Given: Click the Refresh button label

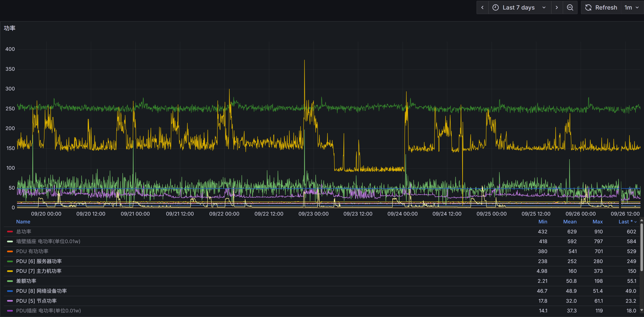Looking at the screenshot, I should pyautogui.click(x=606, y=7).
